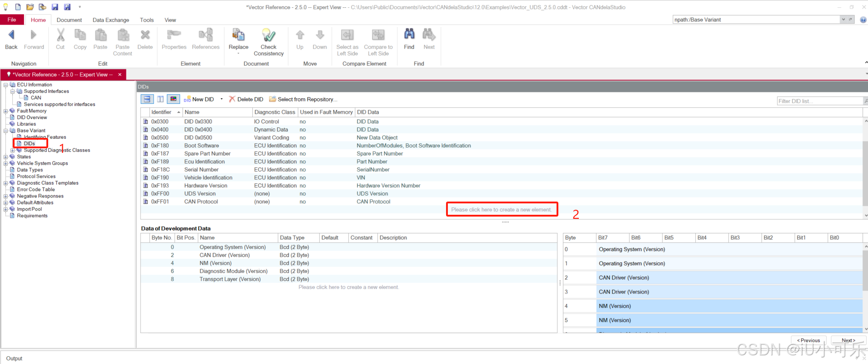This screenshot has height=364, width=868.
Task: Open the View ribbon tab
Action: (x=170, y=20)
